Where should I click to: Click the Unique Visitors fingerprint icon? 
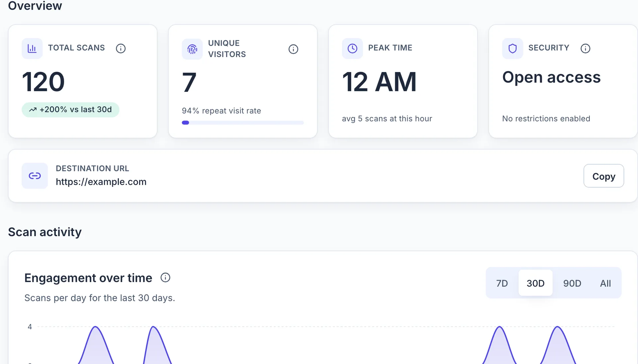[192, 49]
